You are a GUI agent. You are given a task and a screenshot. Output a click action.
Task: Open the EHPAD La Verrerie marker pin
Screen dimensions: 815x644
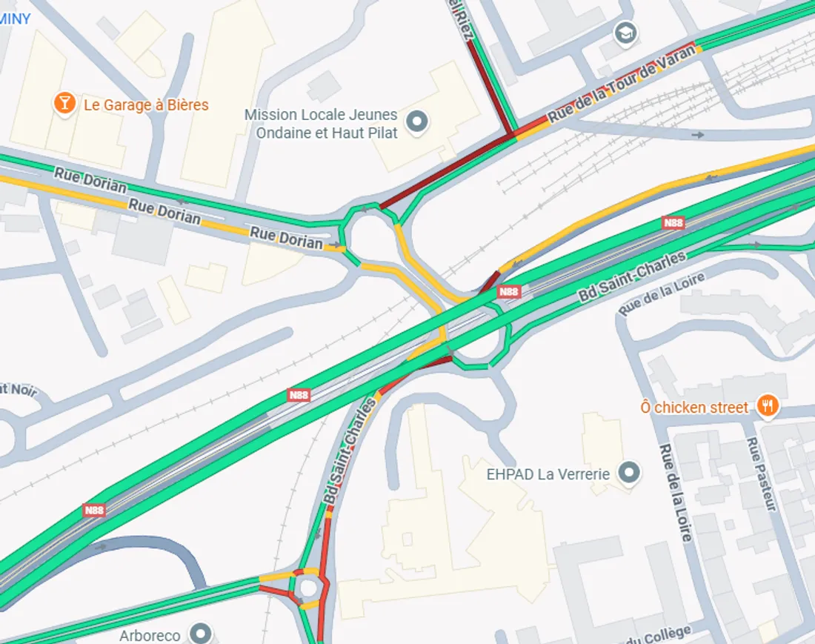pos(630,473)
